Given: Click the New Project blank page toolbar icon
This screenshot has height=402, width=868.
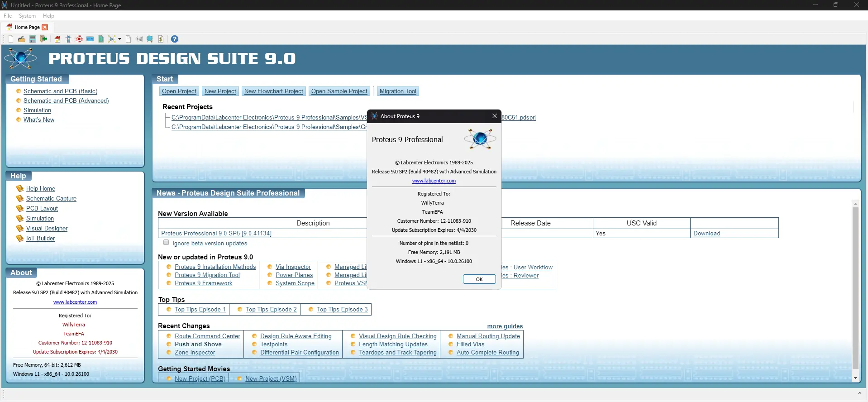Looking at the screenshot, I should (x=11, y=39).
